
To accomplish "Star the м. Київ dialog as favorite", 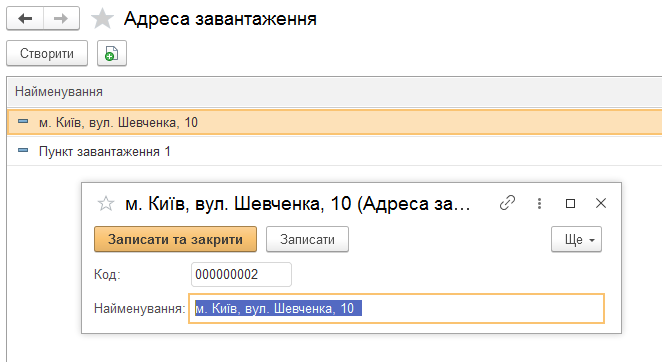I will click(x=106, y=204).
